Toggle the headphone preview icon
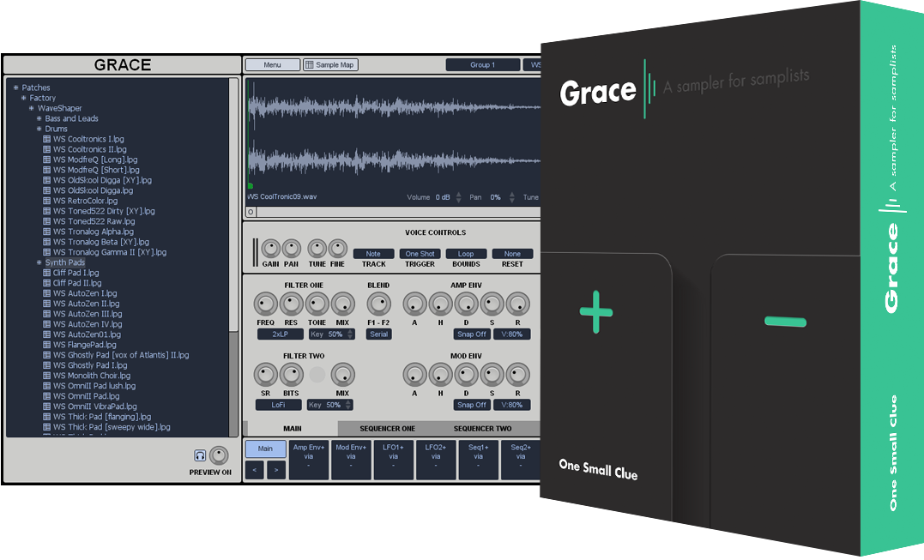Viewport: 924px width, 560px height. [x=200, y=455]
